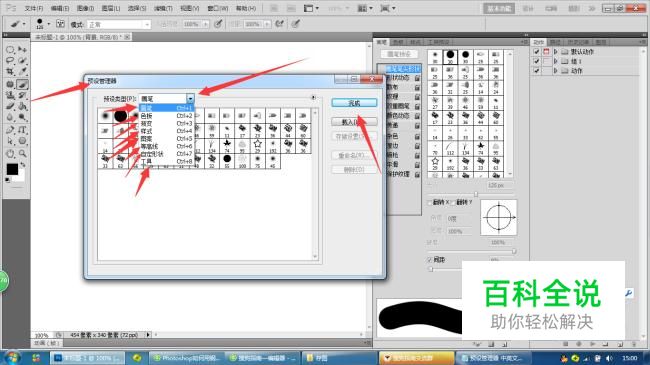
Task: Click the black foreground color swatch
Action: coord(12,169)
